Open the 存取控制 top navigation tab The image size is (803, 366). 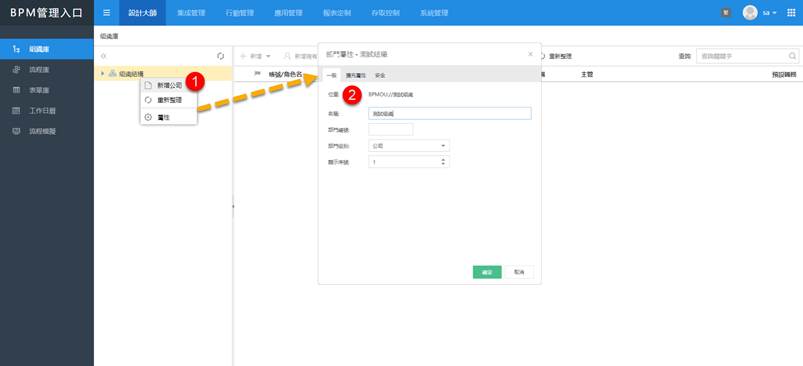coord(386,13)
